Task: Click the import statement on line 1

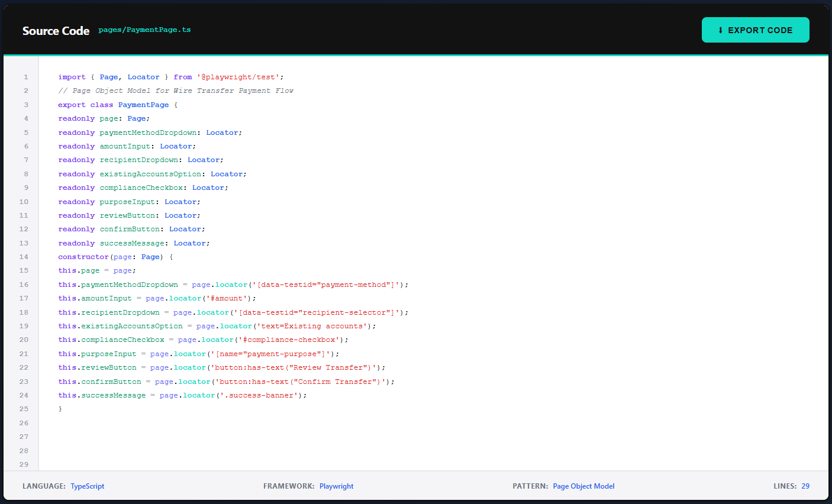Action: point(170,77)
